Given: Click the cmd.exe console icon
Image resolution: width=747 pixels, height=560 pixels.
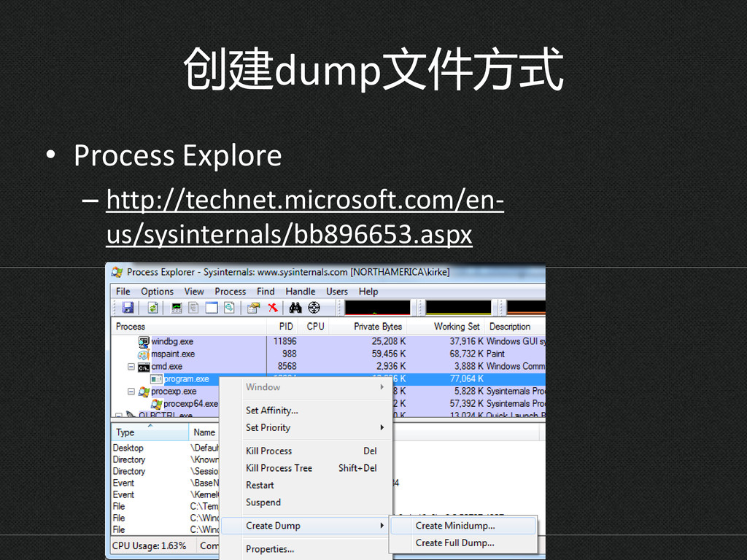Looking at the screenshot, I should click(x=144, y=367).
